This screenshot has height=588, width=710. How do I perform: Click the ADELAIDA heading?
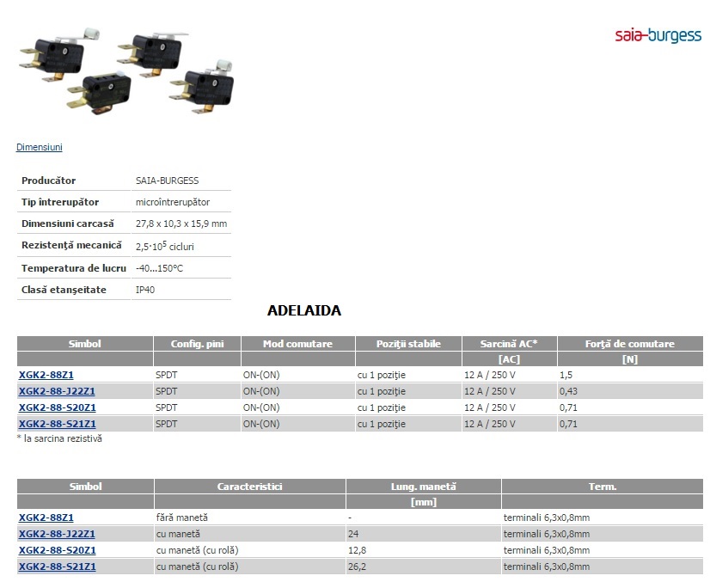[x=304, y=310]
